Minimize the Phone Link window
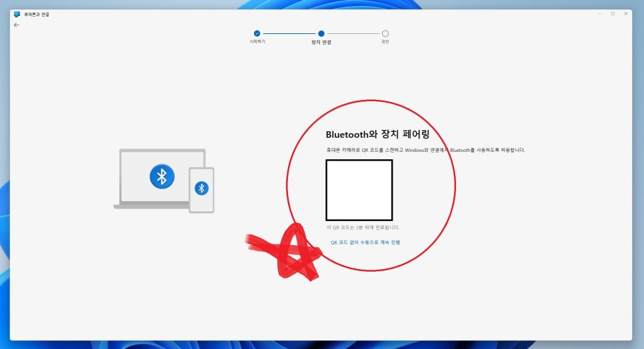Screen dimensions: 644x349 pos(599,13)
